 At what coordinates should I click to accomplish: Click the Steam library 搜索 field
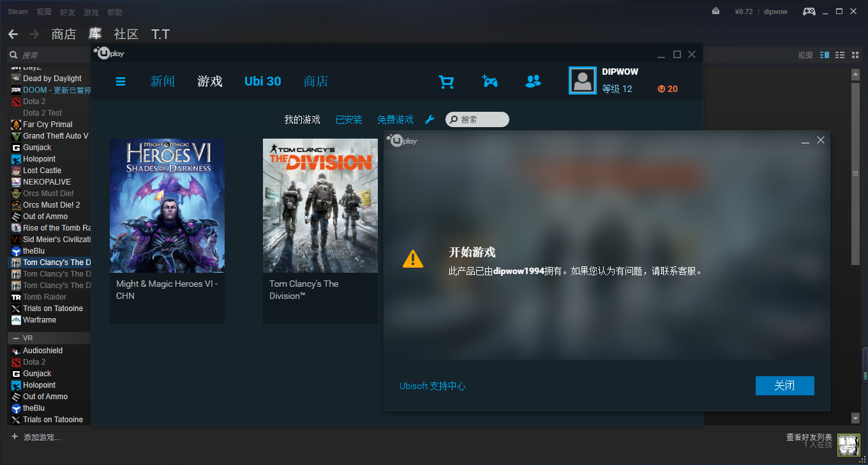(x=49, y=55)
